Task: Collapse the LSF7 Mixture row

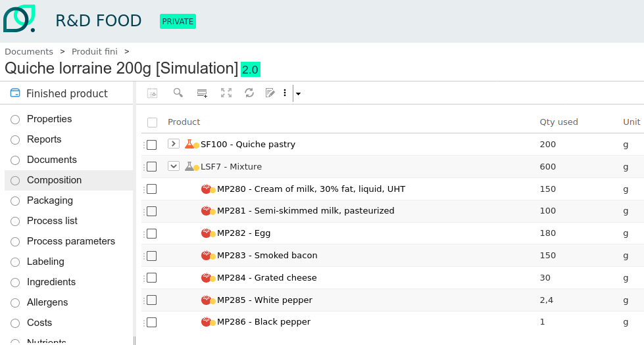Action: [x=173, y=166]
